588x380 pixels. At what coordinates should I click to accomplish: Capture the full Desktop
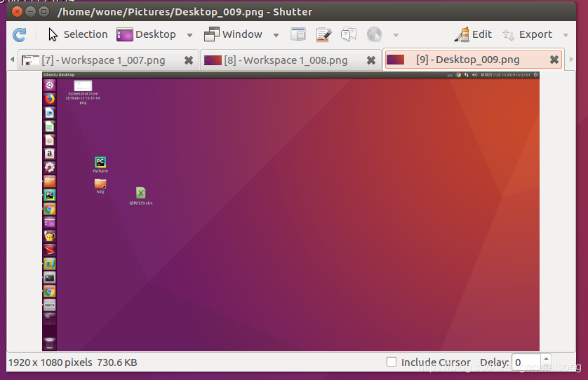pyautogui.click(x=146, y=34)
